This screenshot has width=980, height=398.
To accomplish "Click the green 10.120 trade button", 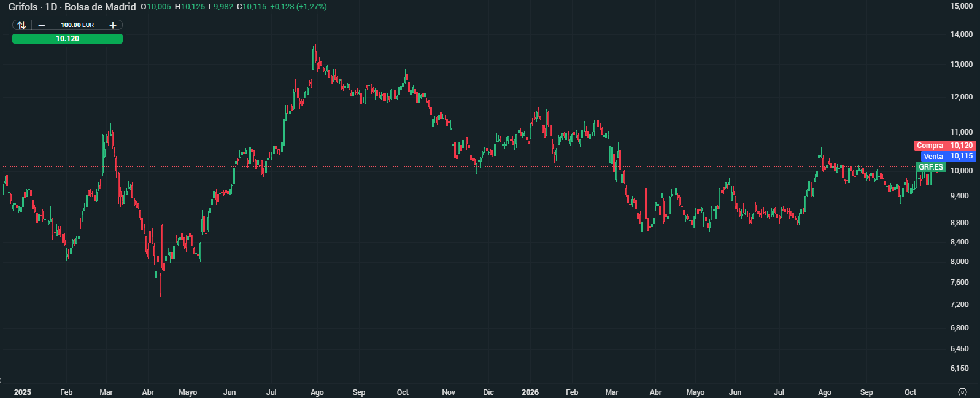I will point(68,39).
